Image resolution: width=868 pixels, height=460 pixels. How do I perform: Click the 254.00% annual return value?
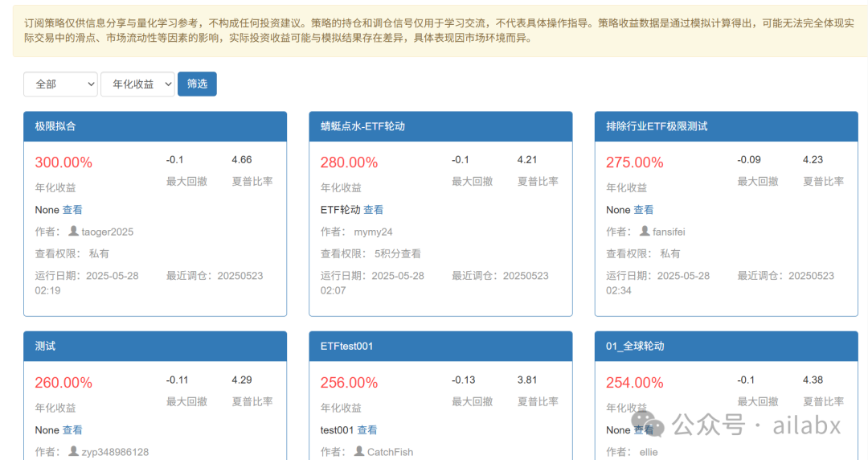coord(635,383)
